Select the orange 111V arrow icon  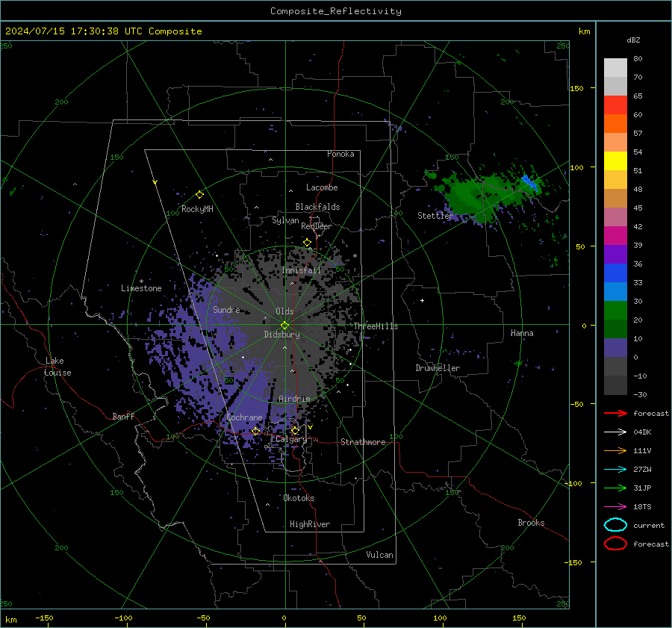coord(615,450)
